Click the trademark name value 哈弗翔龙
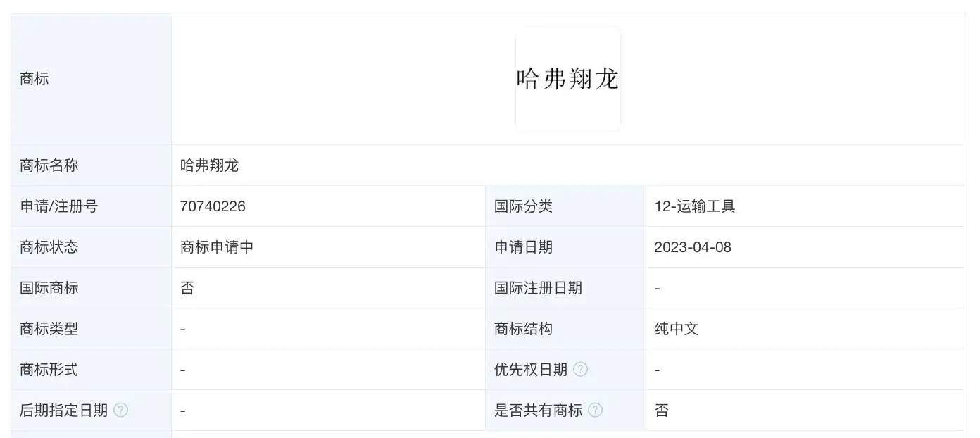Screen dimensions: 980x438 pos(210,165)
